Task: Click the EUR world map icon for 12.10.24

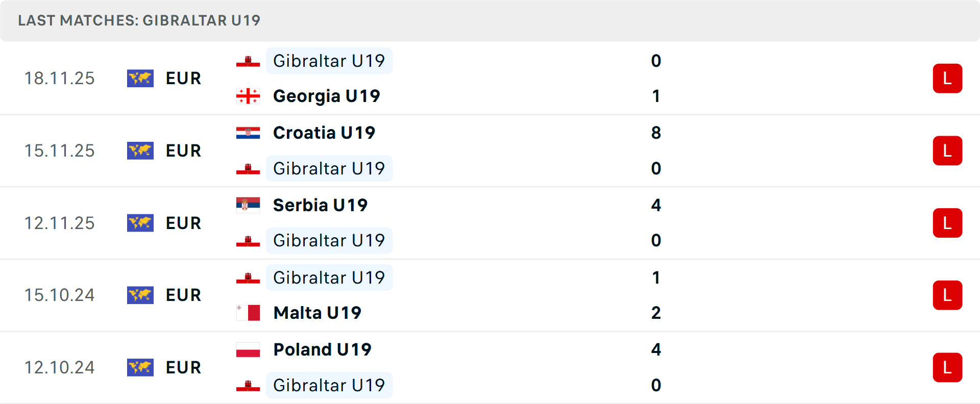Action: 140,367
